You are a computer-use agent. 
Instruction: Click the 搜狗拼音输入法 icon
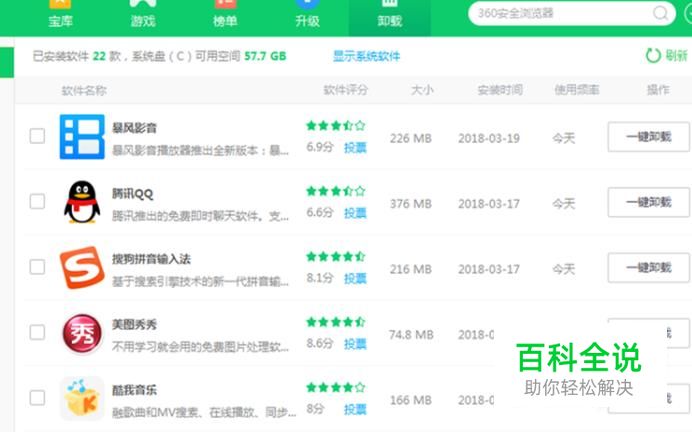coord(82,267)
